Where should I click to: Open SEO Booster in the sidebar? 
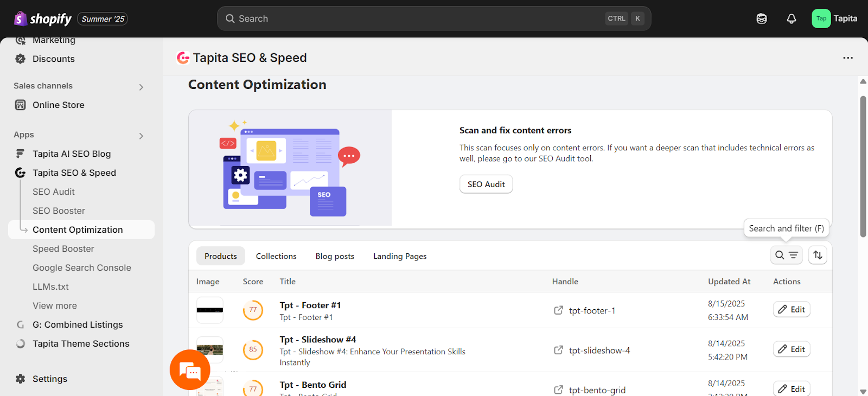[x=59, y=210]
